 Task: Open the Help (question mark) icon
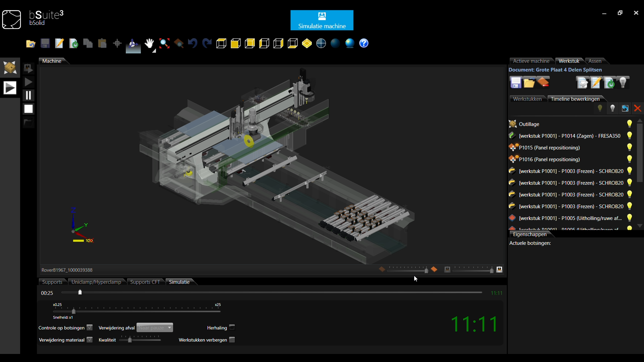(x=364, y=43)
